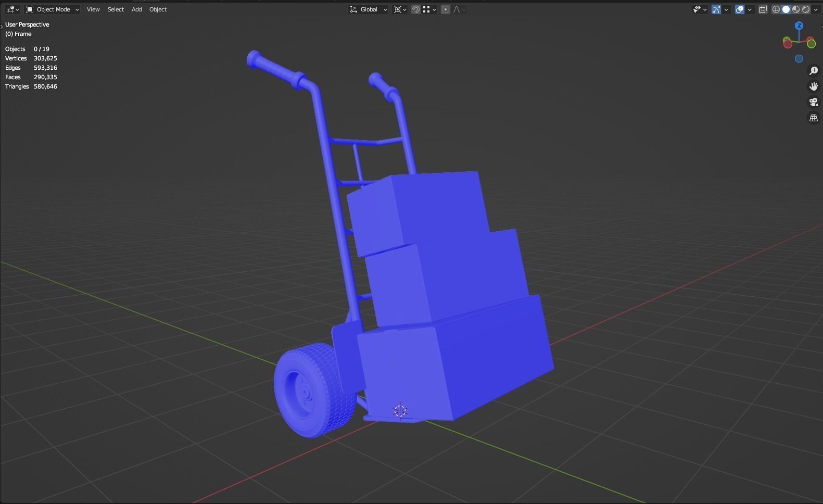Open the editor type selector
The height and width of the screenshot is (504, 823).
click(12, 9)
